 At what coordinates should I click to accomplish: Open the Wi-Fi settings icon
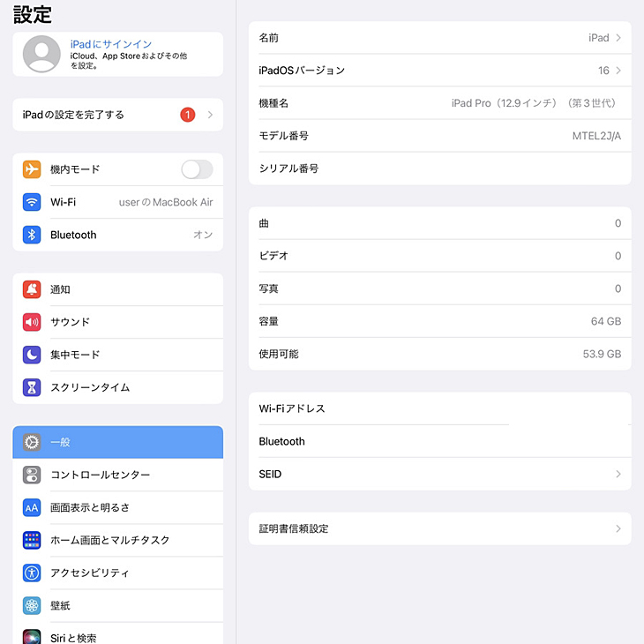click(x=32, y=202)
